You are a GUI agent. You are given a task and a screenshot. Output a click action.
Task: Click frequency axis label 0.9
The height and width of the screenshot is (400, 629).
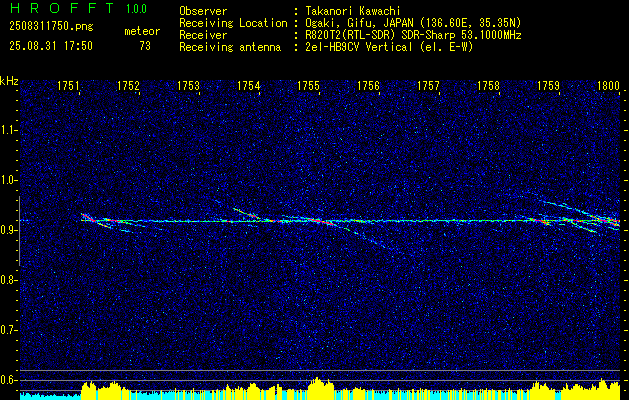point(8,230)
